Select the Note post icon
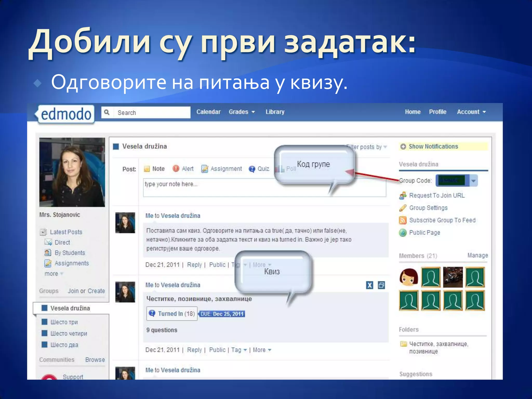532x399 pixels. click(x=147, y=169)
